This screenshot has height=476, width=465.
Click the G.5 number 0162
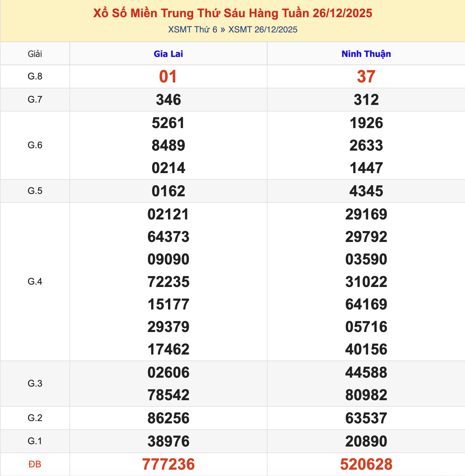point(168,191)
